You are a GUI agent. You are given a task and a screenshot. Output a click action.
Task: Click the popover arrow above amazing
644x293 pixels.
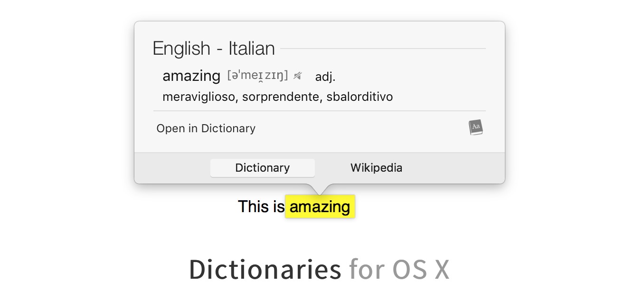pos(320,189)
